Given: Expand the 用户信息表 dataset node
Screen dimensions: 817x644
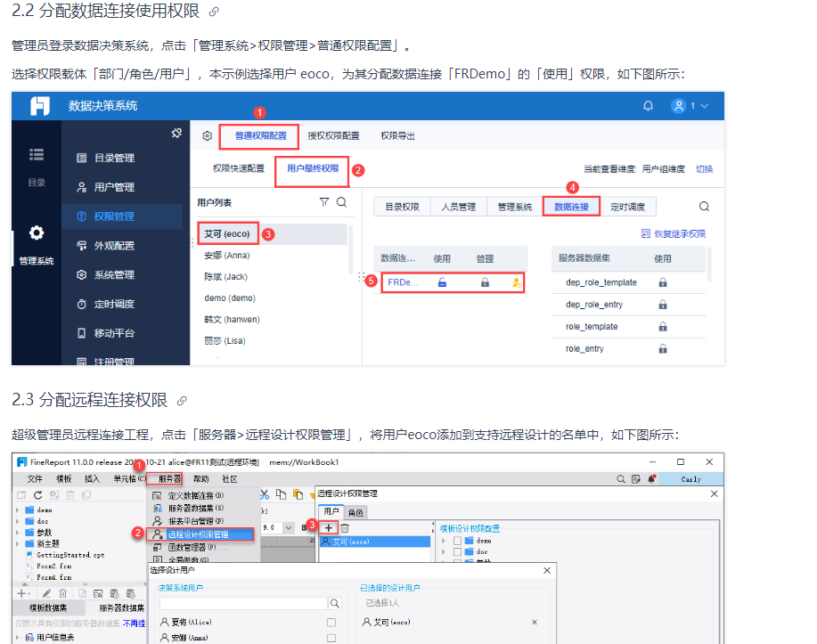Looking at the screenshot, I should (18, 637).
